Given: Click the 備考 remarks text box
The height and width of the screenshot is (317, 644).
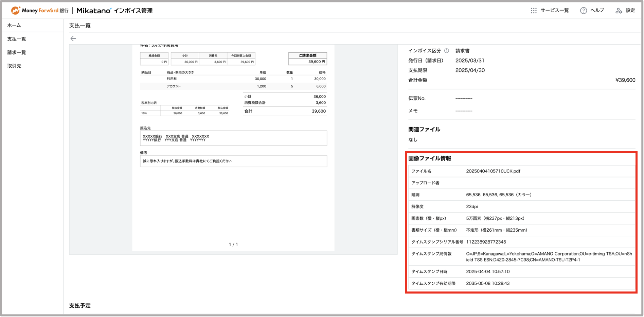Looking at the screenshot, I should point(233,161).
